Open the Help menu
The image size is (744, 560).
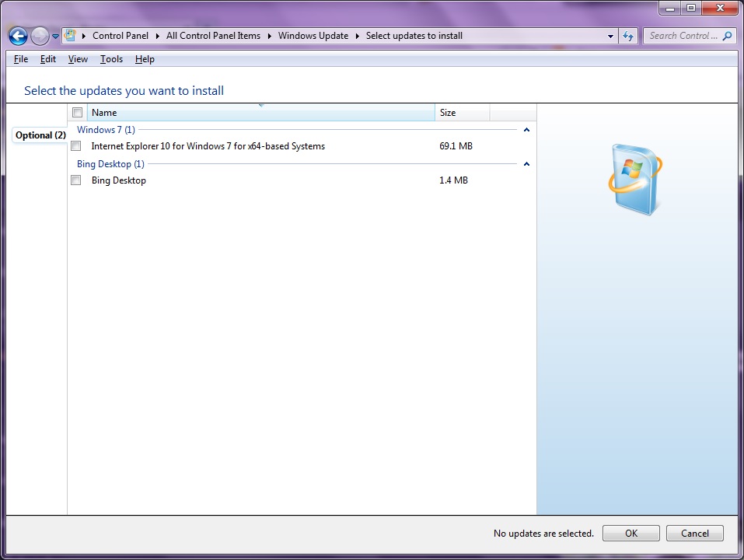point(145,59)
